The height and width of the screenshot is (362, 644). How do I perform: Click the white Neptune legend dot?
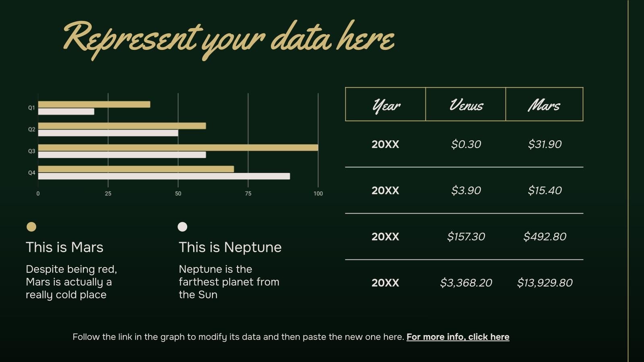pos(182,227)
